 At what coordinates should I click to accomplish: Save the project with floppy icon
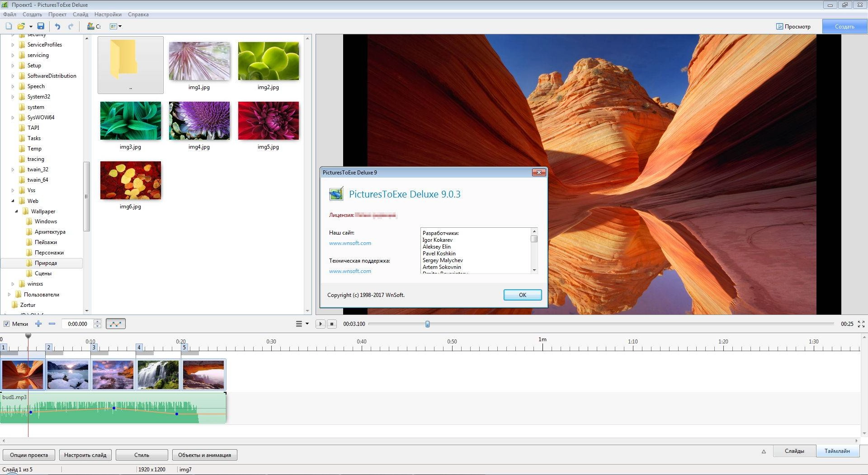[x=41, y=26]
